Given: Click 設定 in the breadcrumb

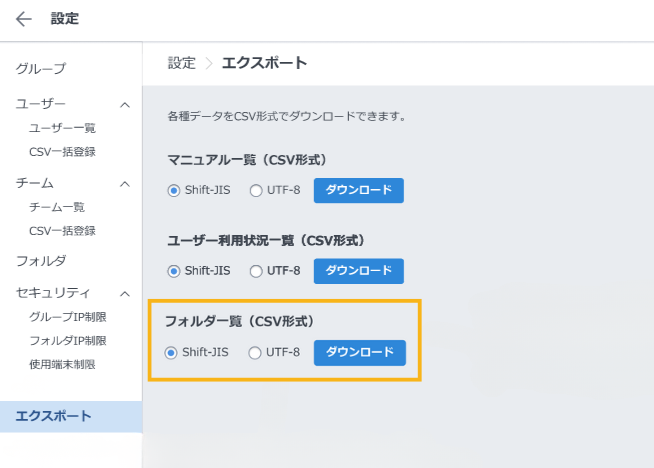Looking at the screenshot, I should tap(182, 63).
